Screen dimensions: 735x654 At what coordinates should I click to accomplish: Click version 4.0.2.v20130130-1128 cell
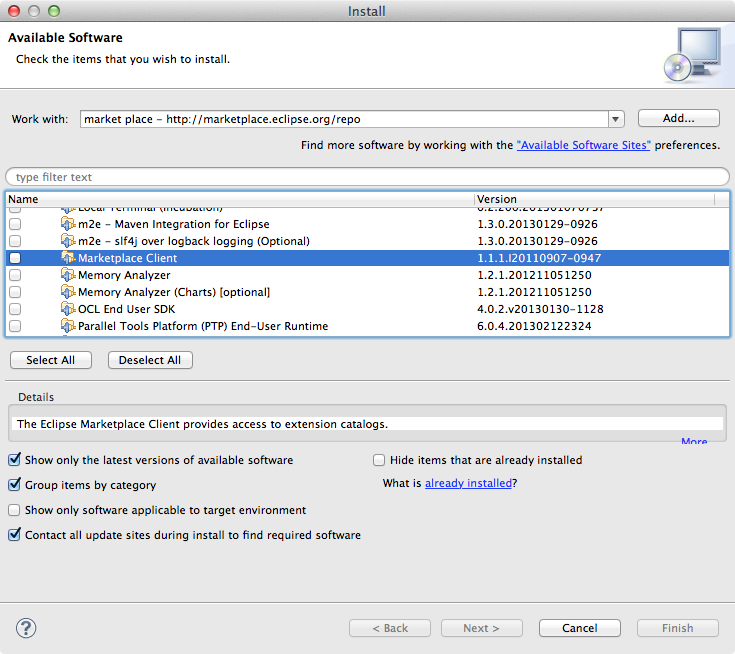tap(540, 309)
